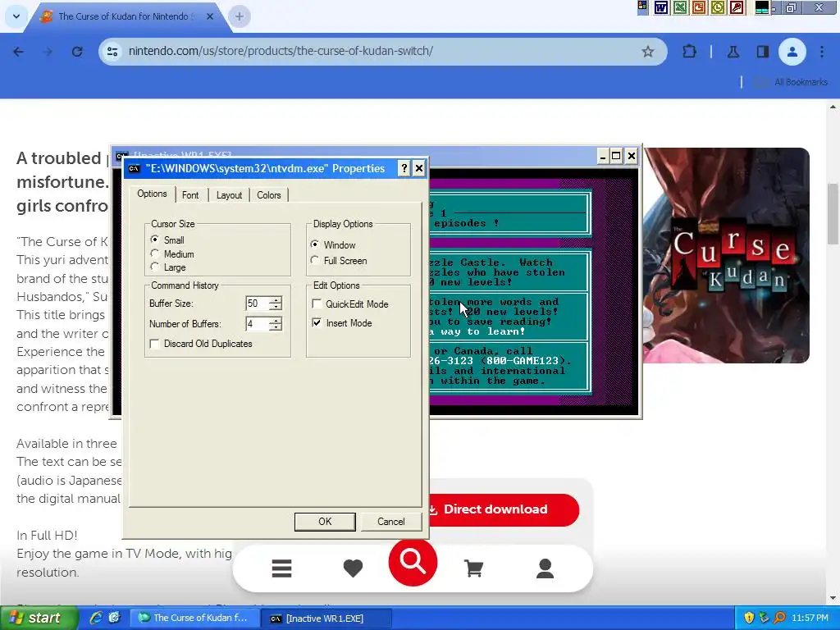Image resolution: width=840 pixels, height=630 pixels.
Task: Bookmark this page with star icon
Action: point(648,52)
